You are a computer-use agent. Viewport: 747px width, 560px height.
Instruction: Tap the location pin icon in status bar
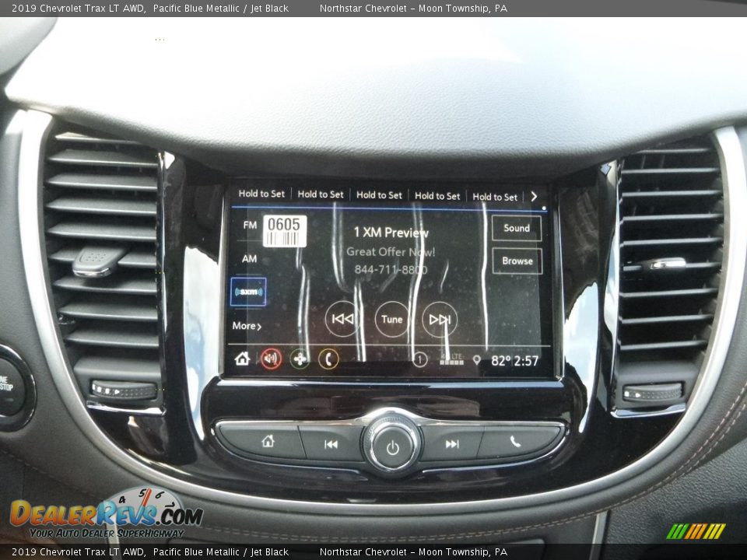(x=476, y=360)
